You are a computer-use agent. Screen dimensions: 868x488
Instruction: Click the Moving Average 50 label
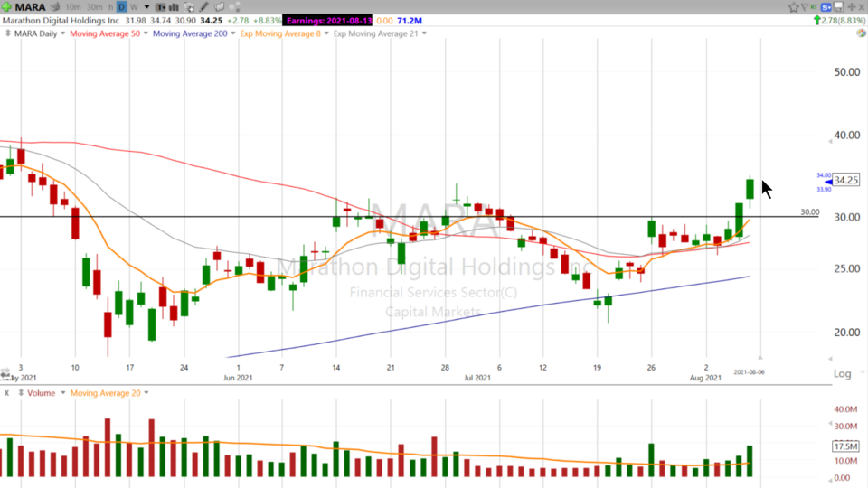[105, 33]
